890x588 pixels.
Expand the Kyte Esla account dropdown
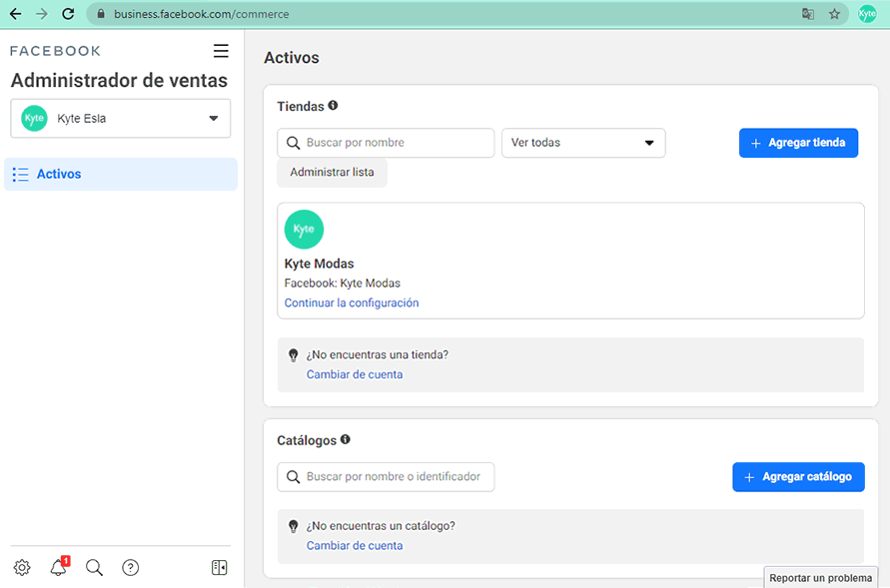click(120, 119)
